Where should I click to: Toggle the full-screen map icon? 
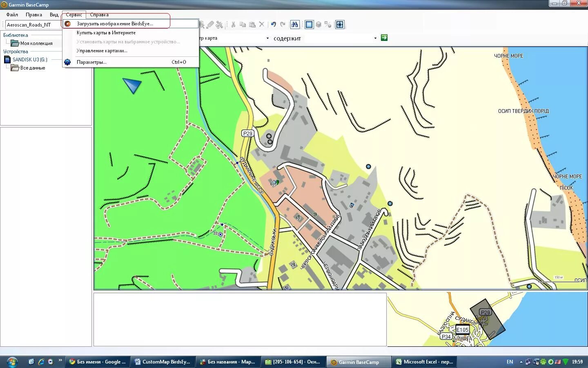(x=340, y=25)
